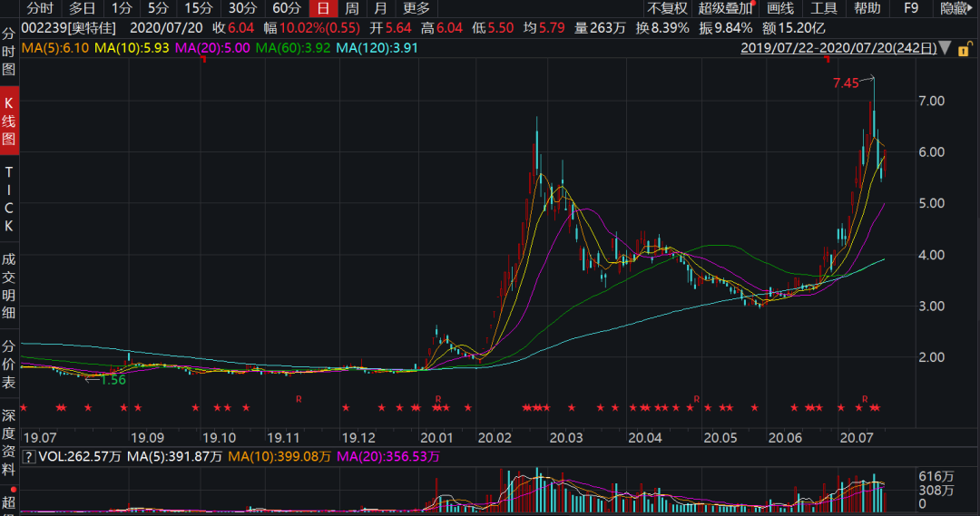The width and height of the screenshot is (980, 516).
Task: Click the leftmost red star event marker
Action: (24, 407)
